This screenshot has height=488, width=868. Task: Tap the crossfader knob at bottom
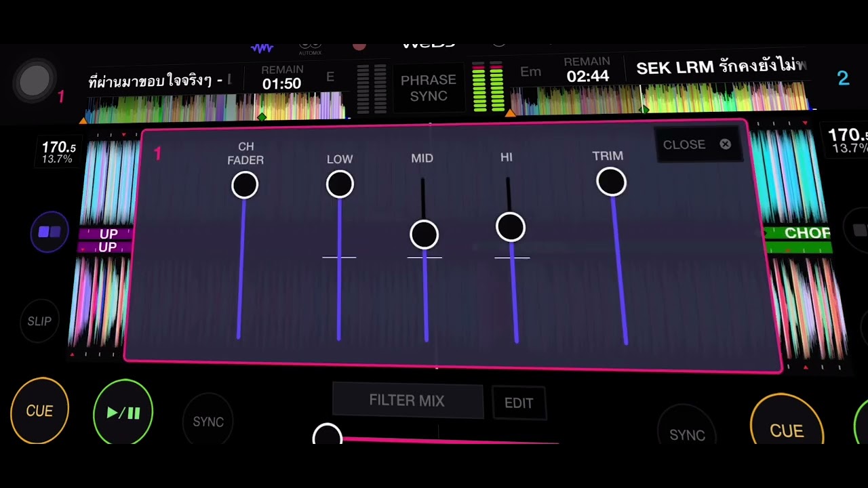328,435
